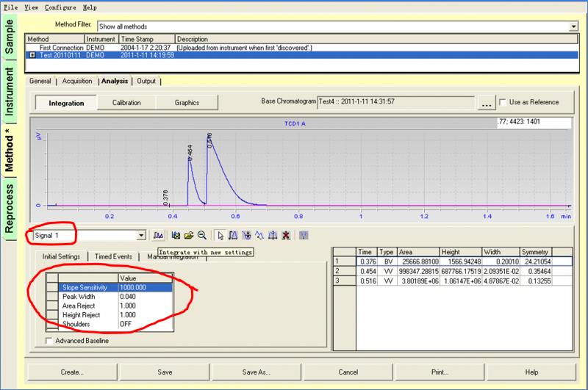Click the Integrate with new settings icon
This screenshot has width=588, height=390.
click(159, 235)
